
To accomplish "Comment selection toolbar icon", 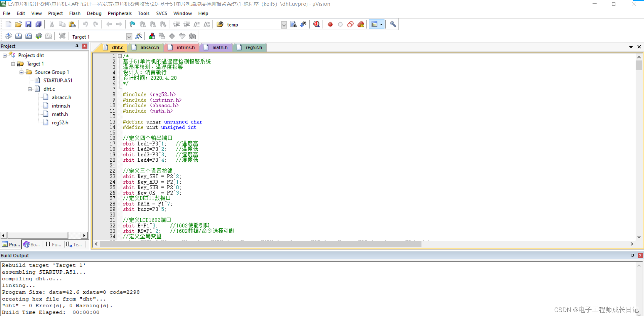I will [x=197, y=25].
